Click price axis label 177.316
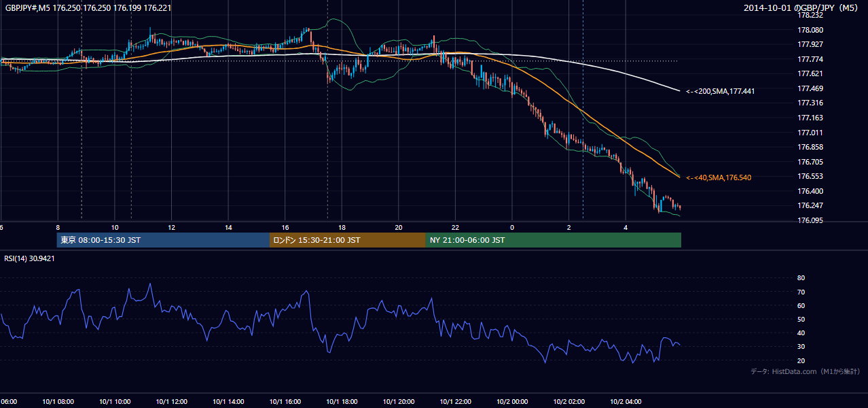Viewport: 868px width, 408px height. tap(810, 103)
